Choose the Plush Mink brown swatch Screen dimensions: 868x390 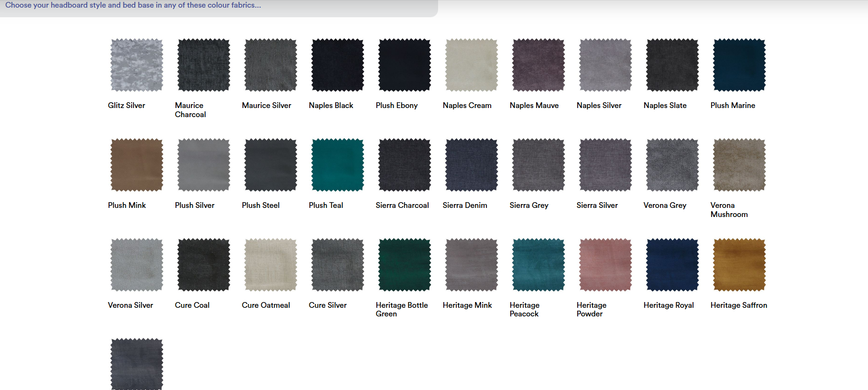137,165
